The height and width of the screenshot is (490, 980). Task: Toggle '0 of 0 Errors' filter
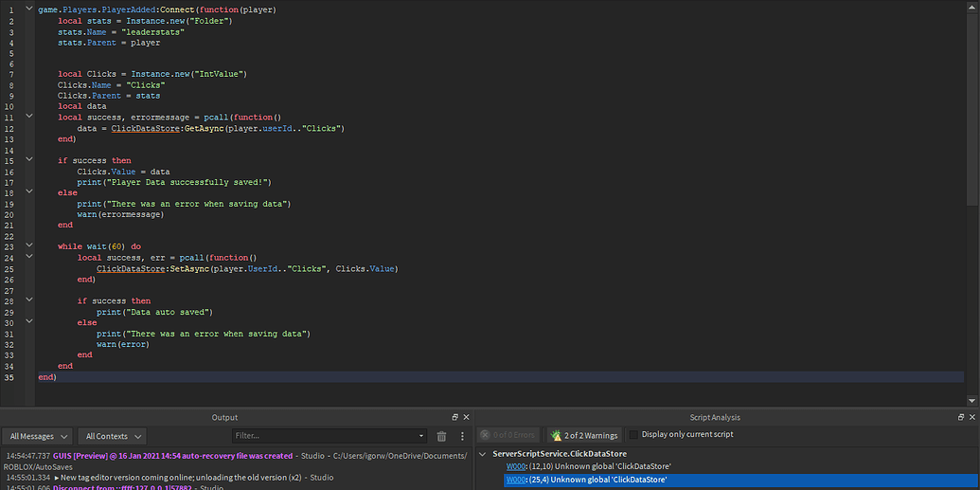coord(508,435)
